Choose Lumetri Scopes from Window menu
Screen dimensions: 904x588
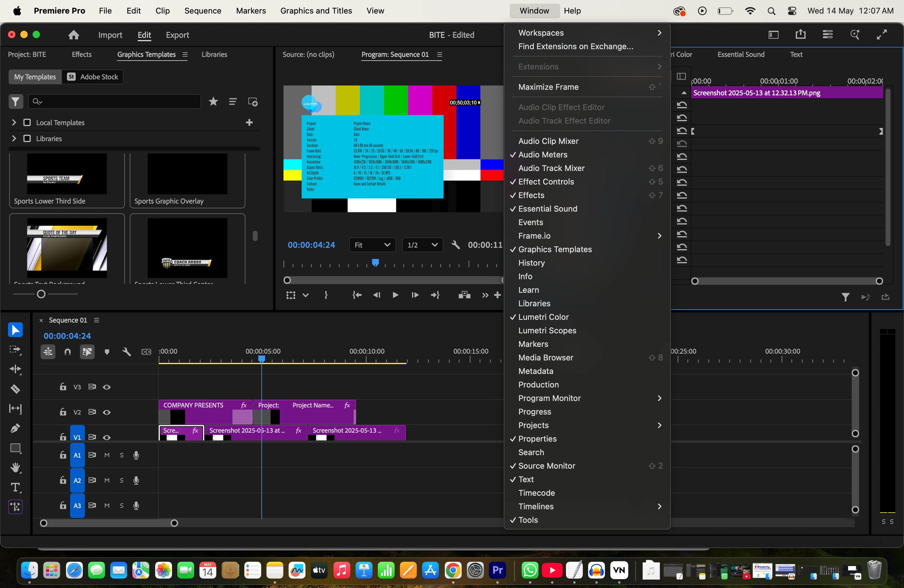[x=547, y=331]
